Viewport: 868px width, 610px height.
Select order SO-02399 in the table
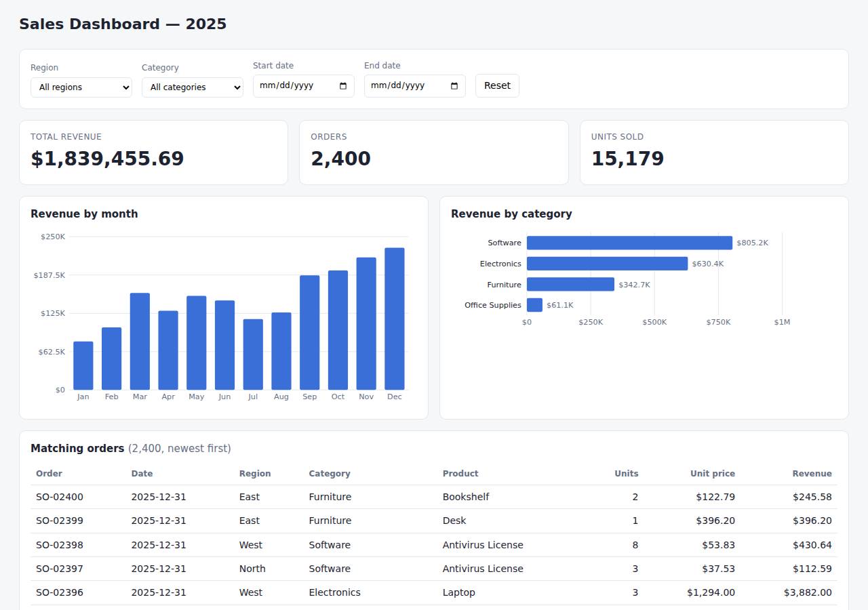pos(434,521)
